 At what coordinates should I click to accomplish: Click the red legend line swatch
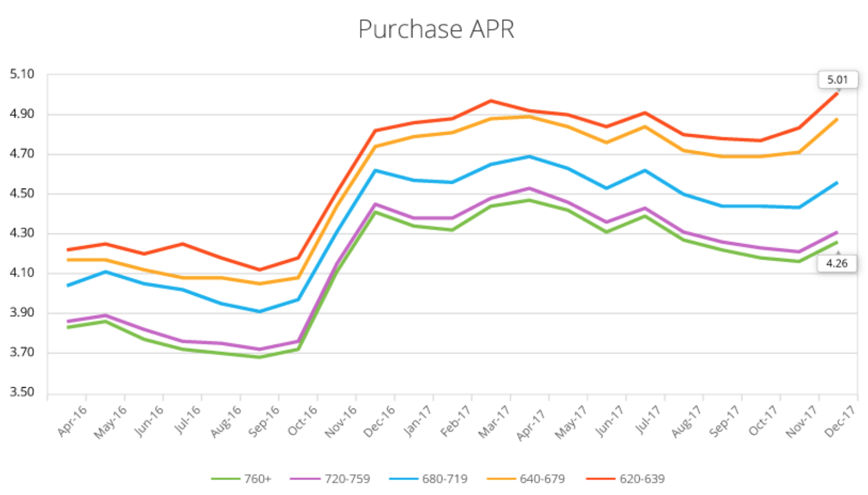coord(600,479)
